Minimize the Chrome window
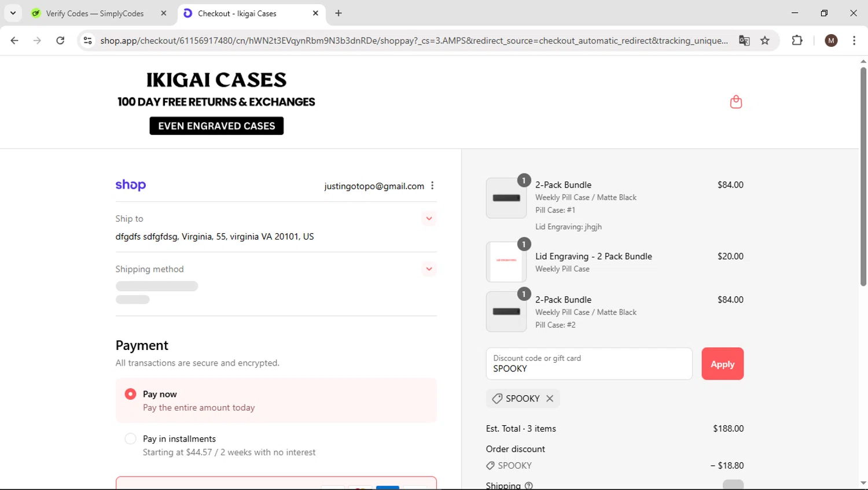The height and width of the screenshot is (490, 868). pyautogui.click(x=795, y=13)
